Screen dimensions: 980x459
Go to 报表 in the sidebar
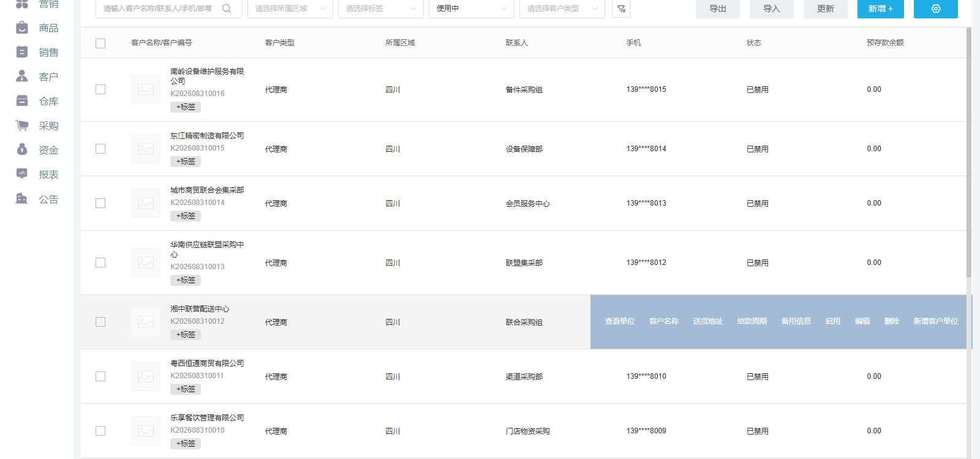tap(48, 175)
